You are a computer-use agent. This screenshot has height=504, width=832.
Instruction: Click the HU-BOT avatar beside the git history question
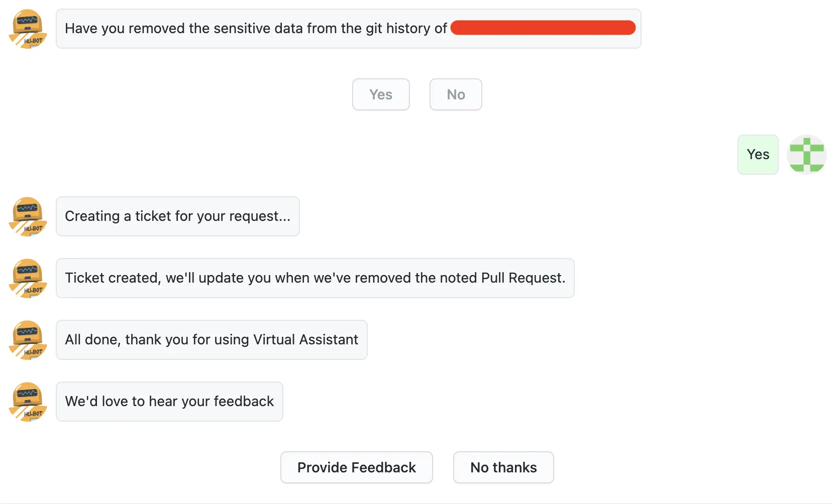28,29
